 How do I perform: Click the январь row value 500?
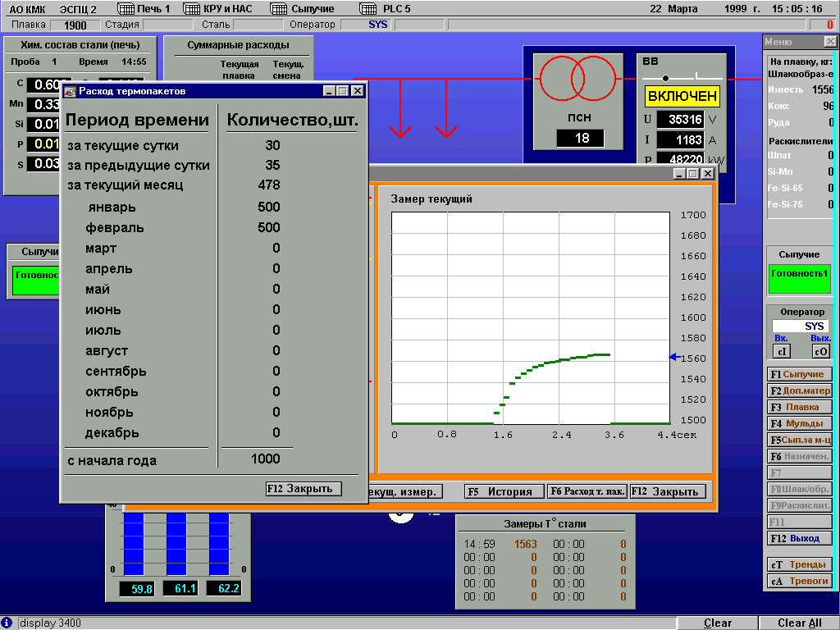coord(269,207)
